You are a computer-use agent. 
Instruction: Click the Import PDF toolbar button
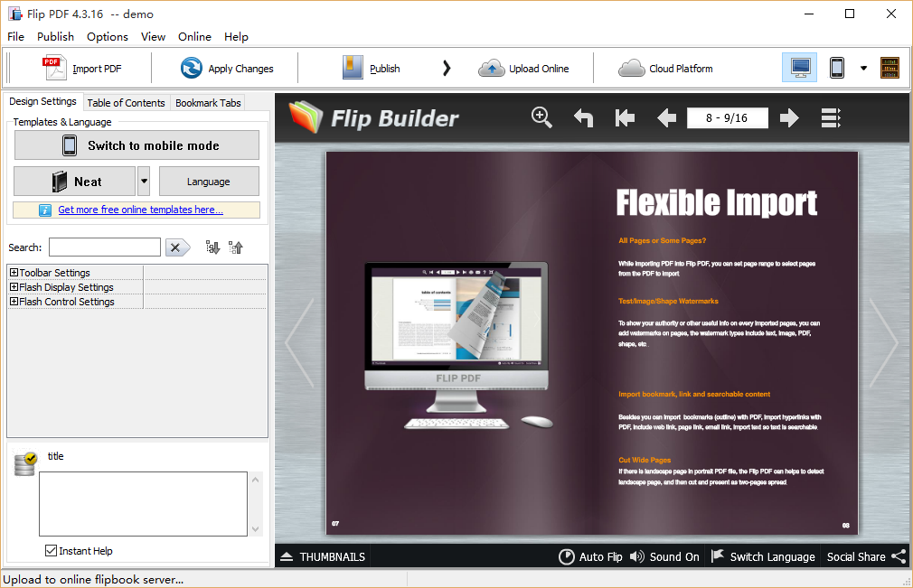(x=82, y=68)
